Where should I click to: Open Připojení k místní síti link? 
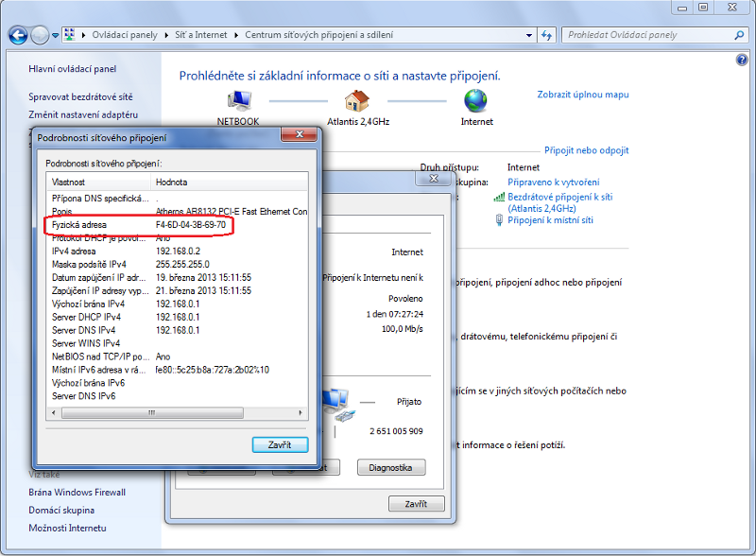pos(550,220)
